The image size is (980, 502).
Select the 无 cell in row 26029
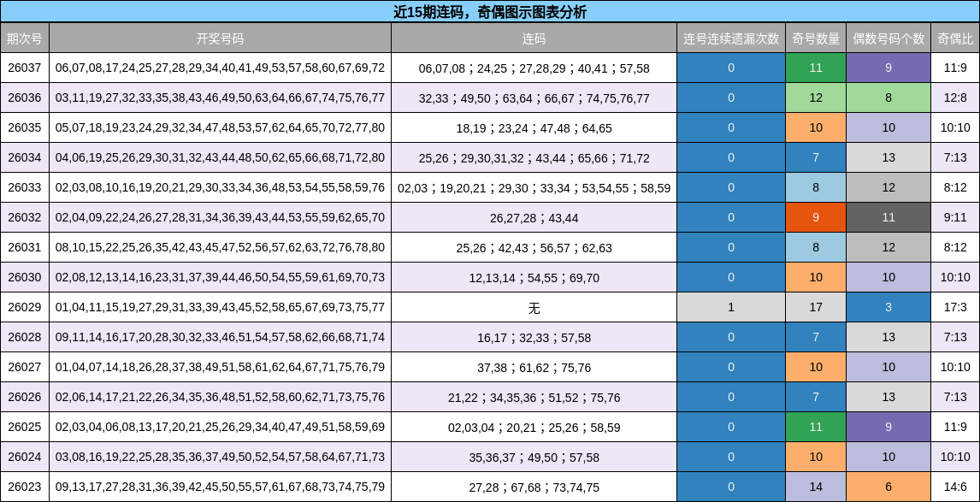[x=534, y=307]
